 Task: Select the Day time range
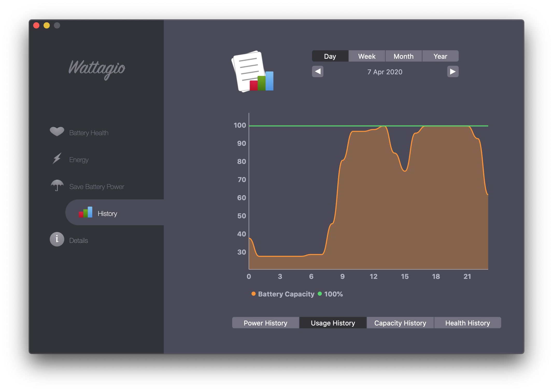point(330,56)
